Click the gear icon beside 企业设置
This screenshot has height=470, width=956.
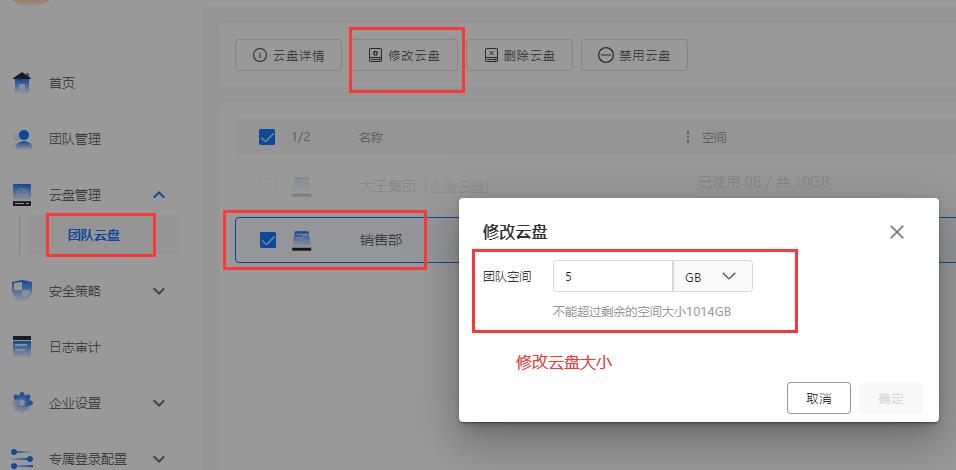tap(23, 403)
